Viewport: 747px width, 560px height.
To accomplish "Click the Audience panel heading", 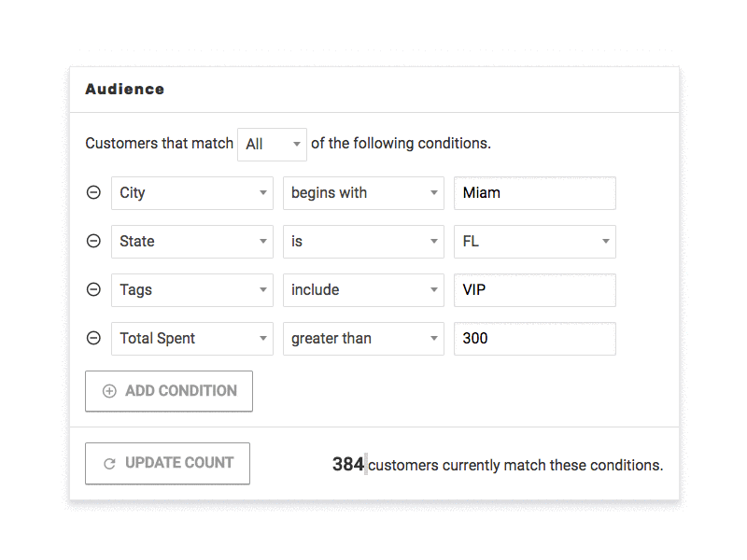I will click(125, 89).
